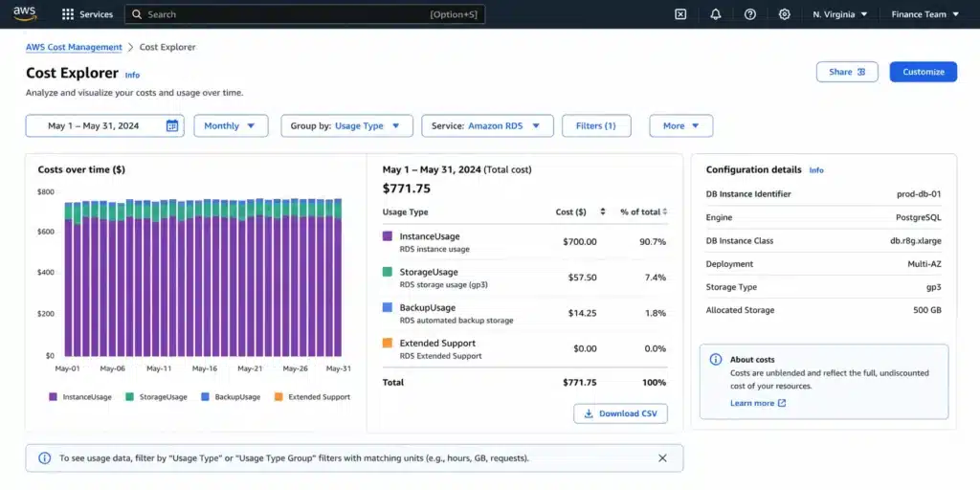Click the gp3 storage type value
This screenshot has height=490, width=980.
pos(934,287)
